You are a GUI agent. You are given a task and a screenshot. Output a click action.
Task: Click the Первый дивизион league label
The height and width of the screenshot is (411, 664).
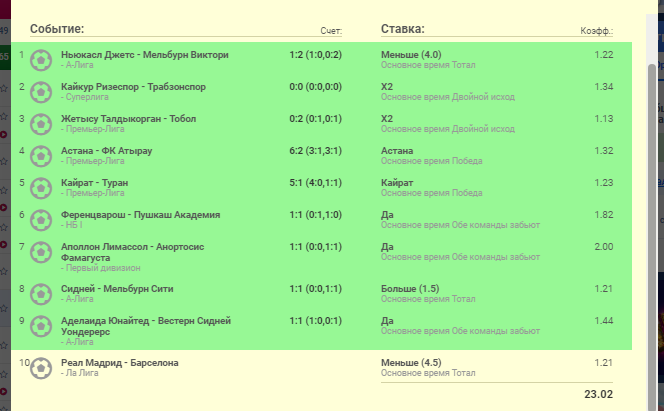101,268
